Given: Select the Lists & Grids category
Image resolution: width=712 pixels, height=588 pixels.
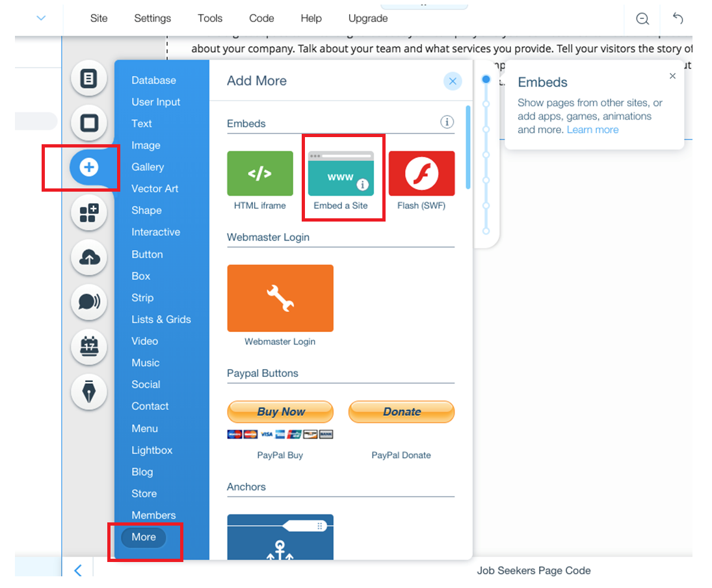Looking at the screenshot, I should point(161,320).
